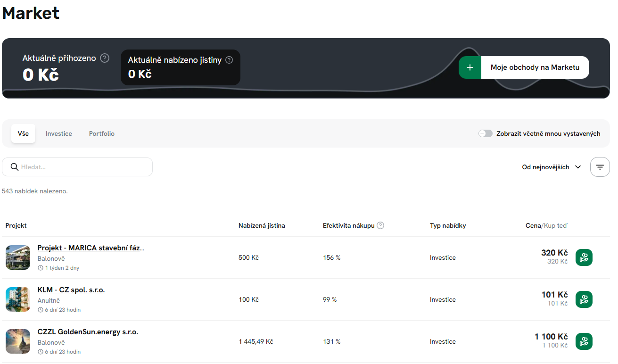Screen dimensions: 618x364
Task: Click the buy icon for Projekt MARICA offer
Action: coord(584,257)
